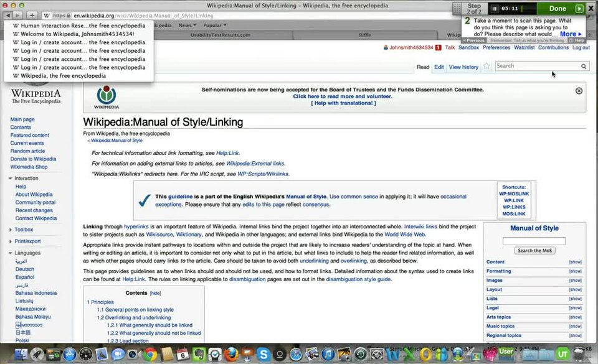Click the Done play arrow icon
The image size is (598, 364).
tap(579, 8)
